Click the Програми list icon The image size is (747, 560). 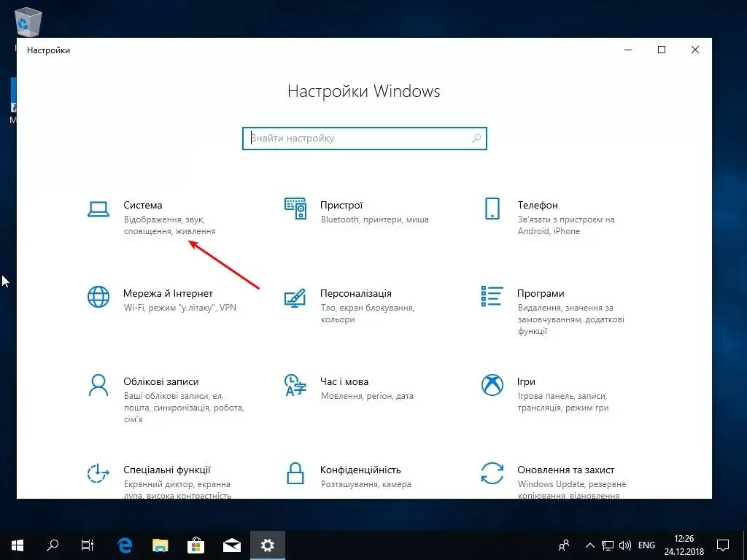tap(492, 296)
